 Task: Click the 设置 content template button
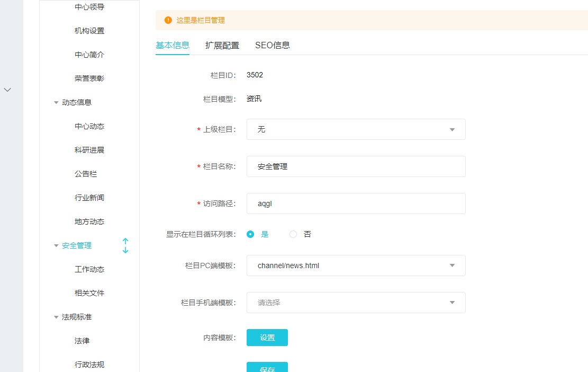click(x=267, y=338)
